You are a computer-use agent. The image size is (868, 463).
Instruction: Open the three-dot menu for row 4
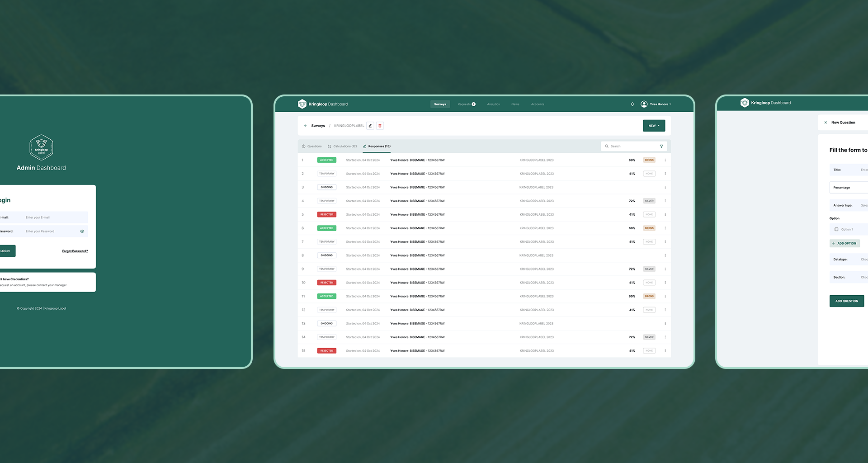pos(665,201)
